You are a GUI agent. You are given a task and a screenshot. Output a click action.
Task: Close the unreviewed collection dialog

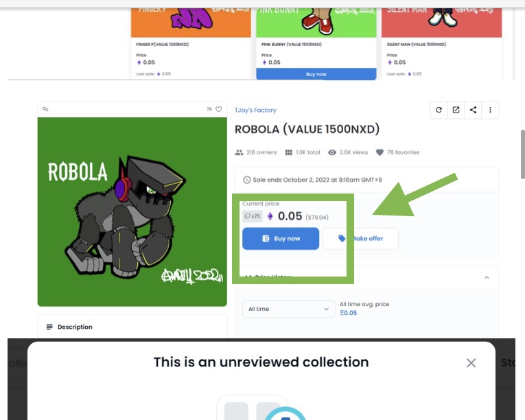pos(471,363)
